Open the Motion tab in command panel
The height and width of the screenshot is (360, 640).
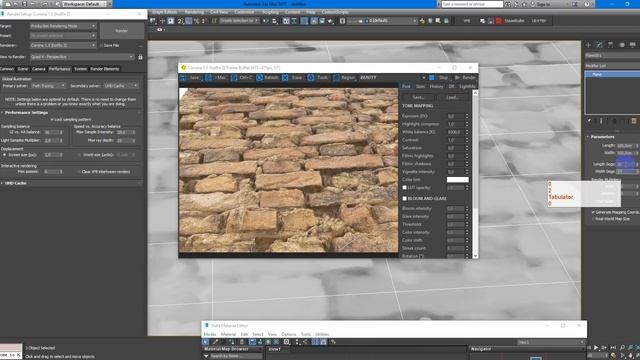[x=622, y=45]
